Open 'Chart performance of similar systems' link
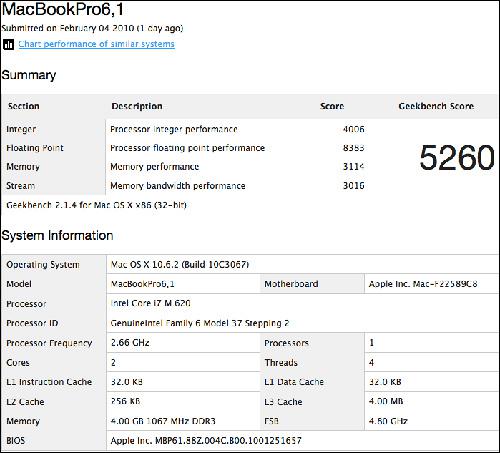The image size is (500, 453). click(x=96, y=44)
